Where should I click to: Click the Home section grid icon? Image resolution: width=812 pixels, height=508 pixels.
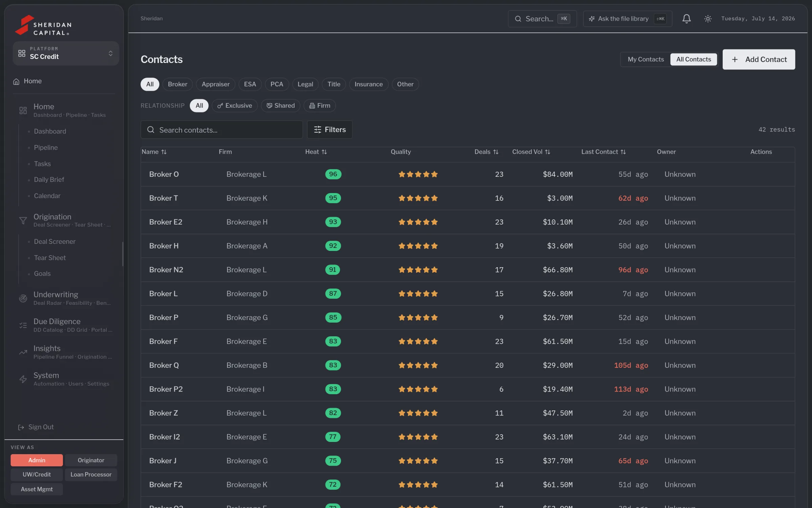[23, 110]
